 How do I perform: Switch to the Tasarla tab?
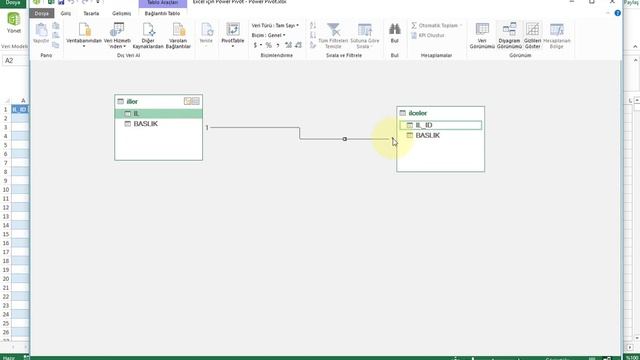tap(91, 13)
